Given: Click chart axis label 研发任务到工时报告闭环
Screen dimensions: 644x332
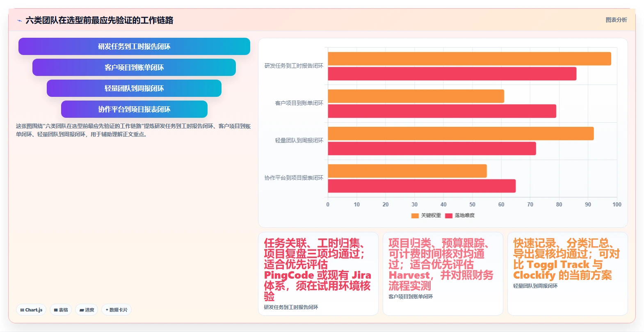Looking at the screenshot, I should click(x=294, y=66).
